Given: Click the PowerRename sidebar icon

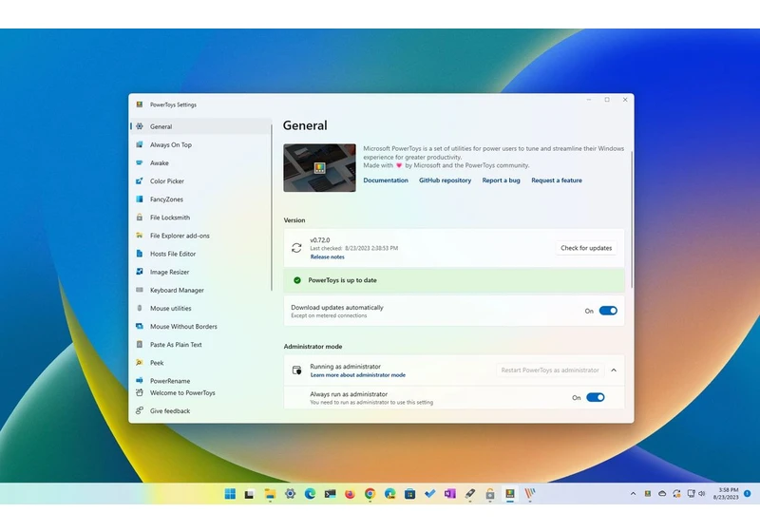Looking at the screenshot, I should point(140,380).
